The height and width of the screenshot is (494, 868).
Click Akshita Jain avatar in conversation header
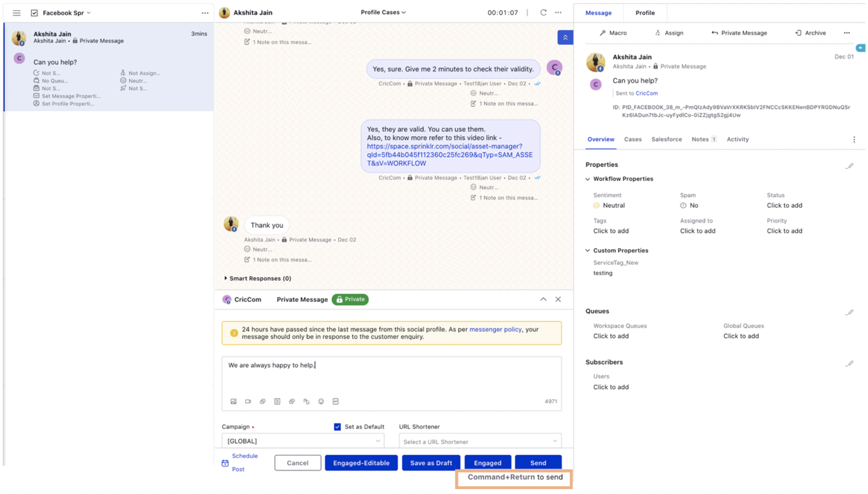[x=225, y=13]
